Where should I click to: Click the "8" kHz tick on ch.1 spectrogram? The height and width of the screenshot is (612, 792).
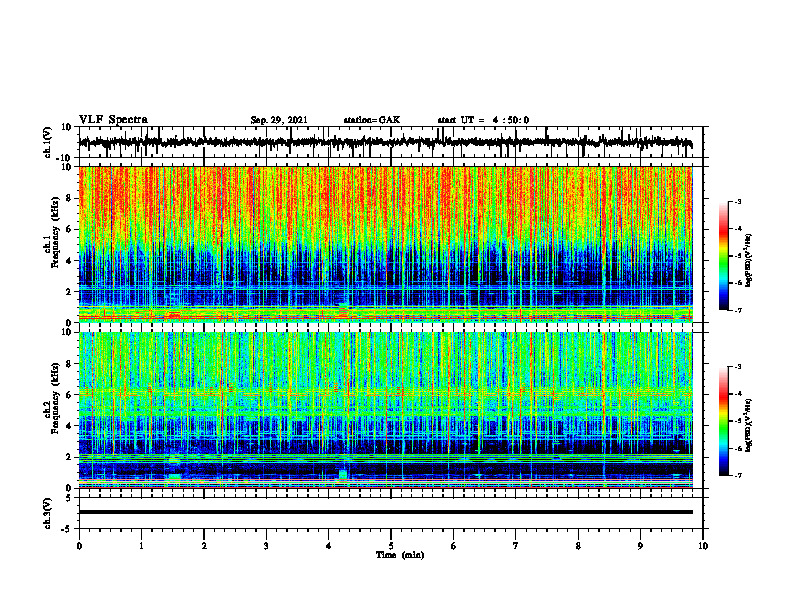(70, 198)
